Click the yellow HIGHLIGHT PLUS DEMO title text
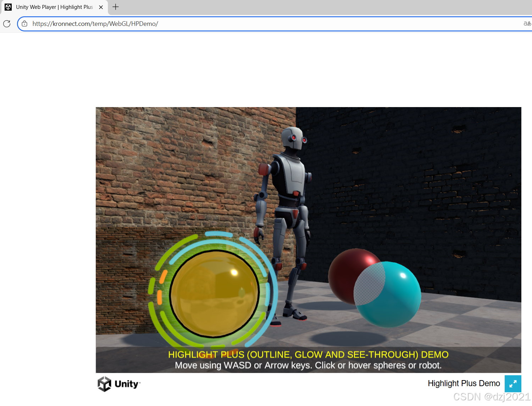Viewport: 532px width, 406px height. [x=308, y=354]
